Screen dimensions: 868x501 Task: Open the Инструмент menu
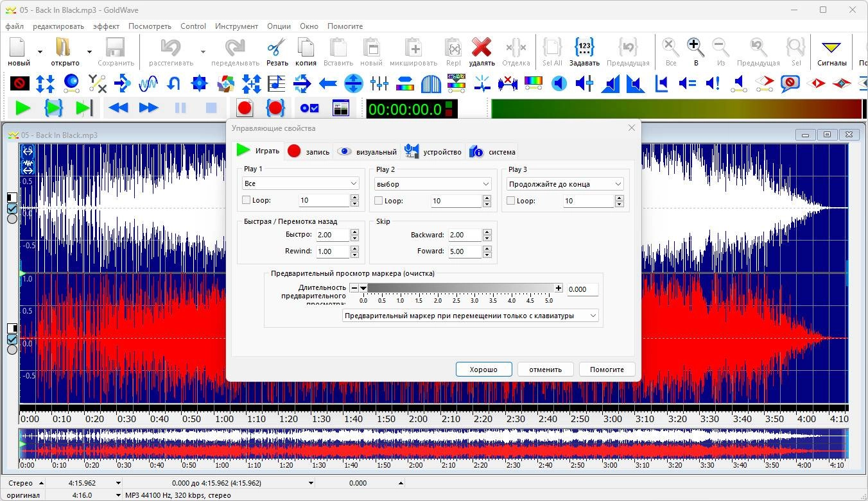[x=236, y=26]
